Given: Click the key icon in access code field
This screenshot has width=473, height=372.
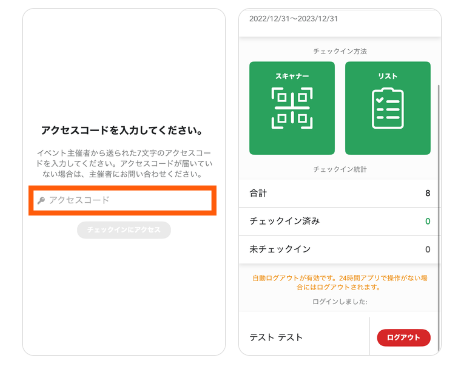Looking at the screenshot, I should (41, 200).
